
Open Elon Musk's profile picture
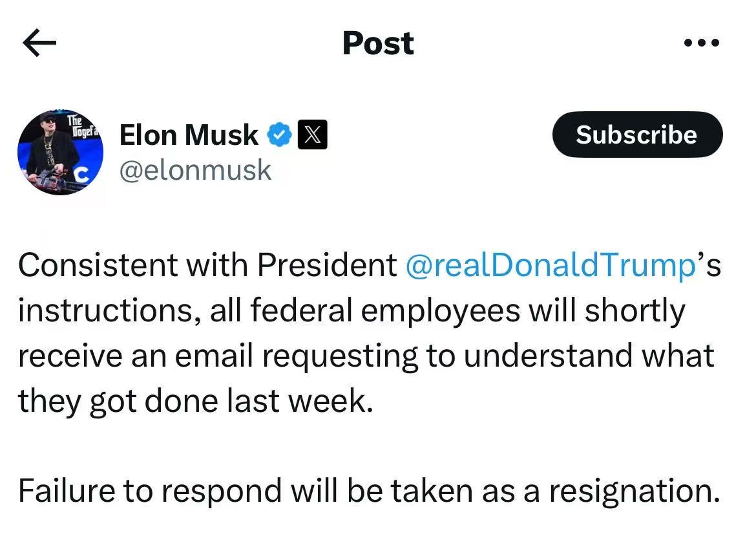60,153
